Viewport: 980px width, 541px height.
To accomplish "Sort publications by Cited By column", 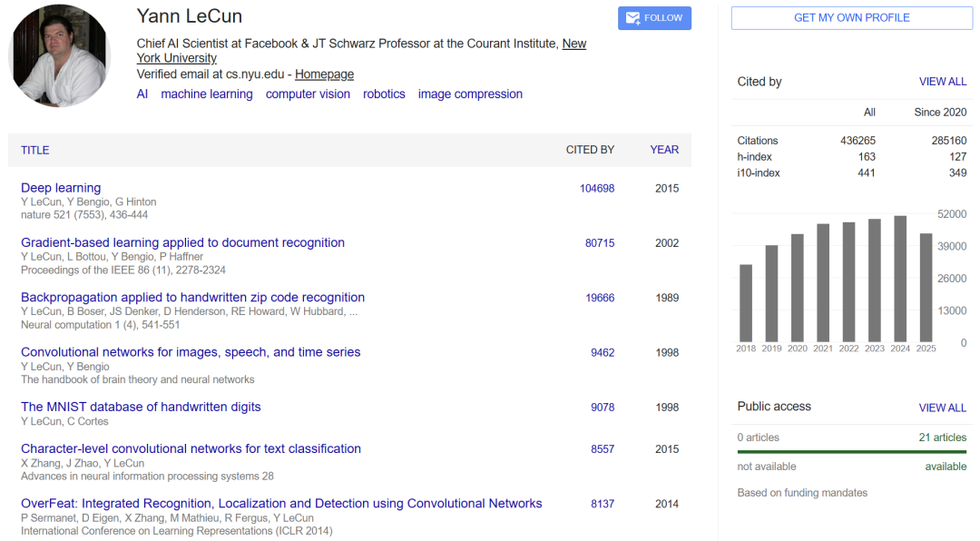I will [x=590, y=150].
